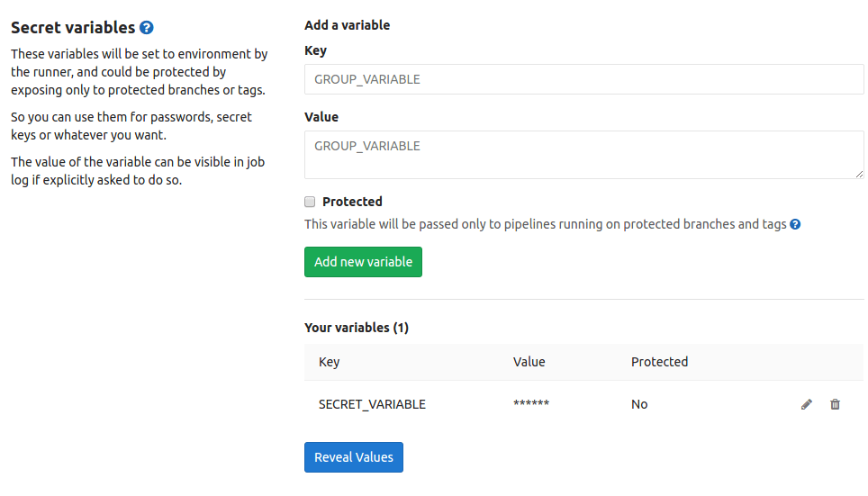This screenshot has height=496, width=868.
Task: Click the Value column header
Action: click(x=529, y=362)
